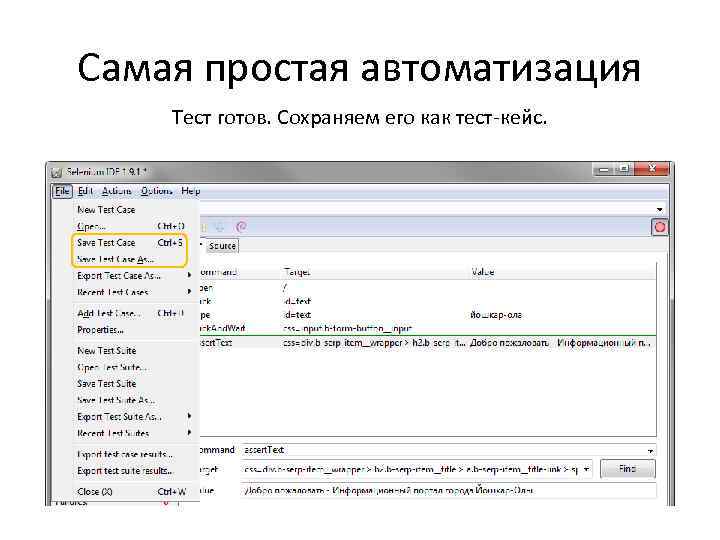Screen dimensions: 720x540
Task: Maximize the Selenium IDE window
Action: (x=624, y=169)
